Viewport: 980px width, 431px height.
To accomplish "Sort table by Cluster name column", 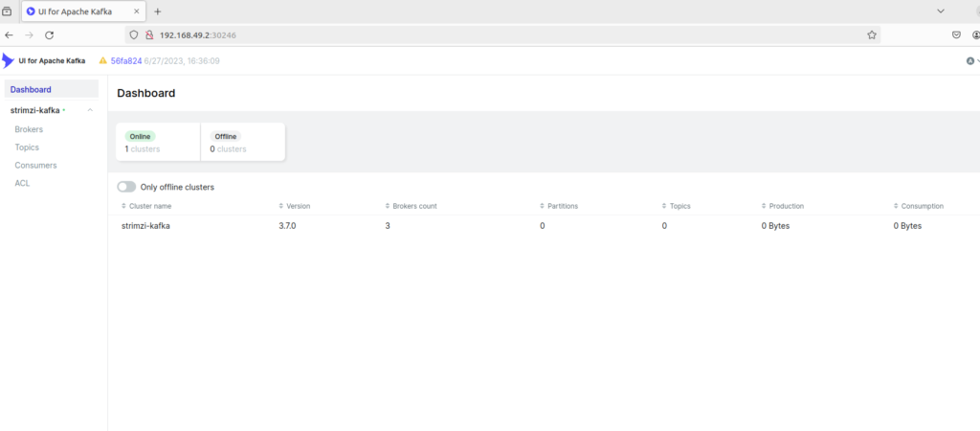I will pyautogui.click(x=149, y=206).
